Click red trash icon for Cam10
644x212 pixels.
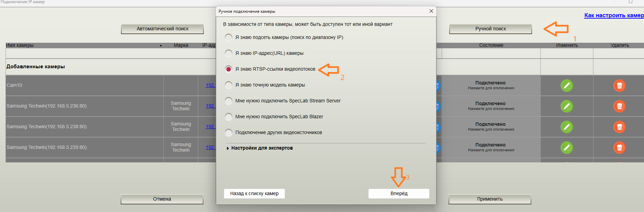point(619,85)
